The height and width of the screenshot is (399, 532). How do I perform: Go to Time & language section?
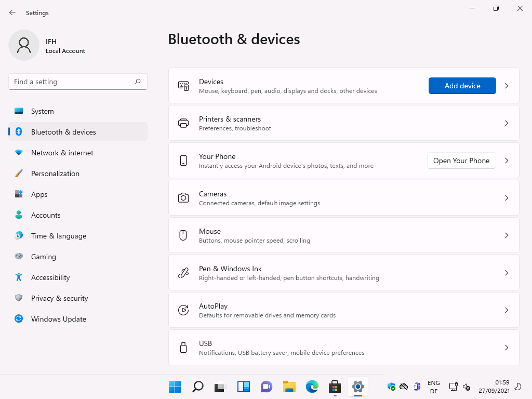click(59, 236)
